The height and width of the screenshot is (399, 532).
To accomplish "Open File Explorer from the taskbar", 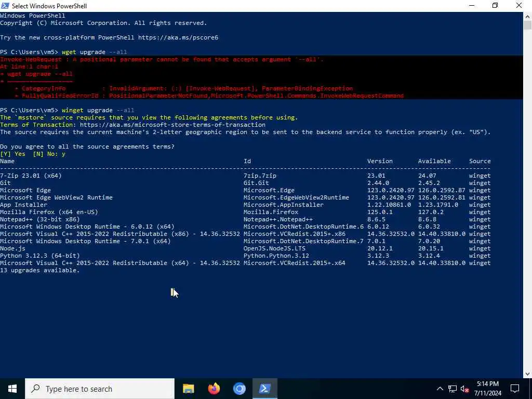I will coord(188,389).
